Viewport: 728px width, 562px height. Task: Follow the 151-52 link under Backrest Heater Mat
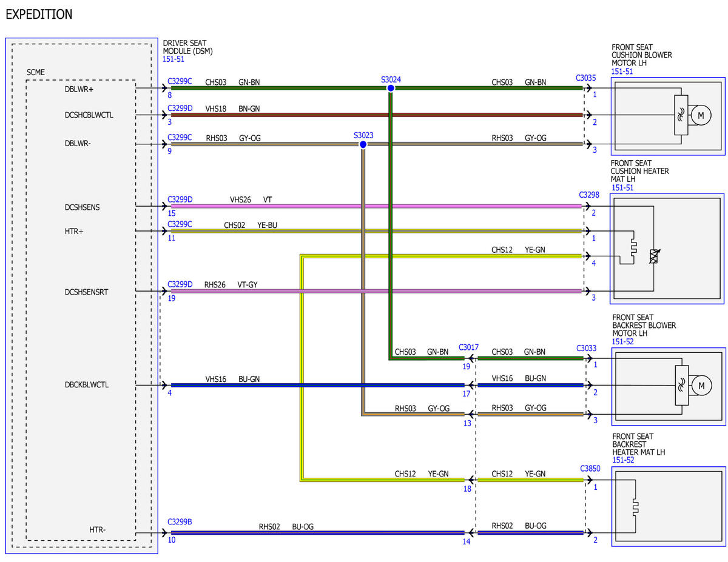tap(623, 460)
